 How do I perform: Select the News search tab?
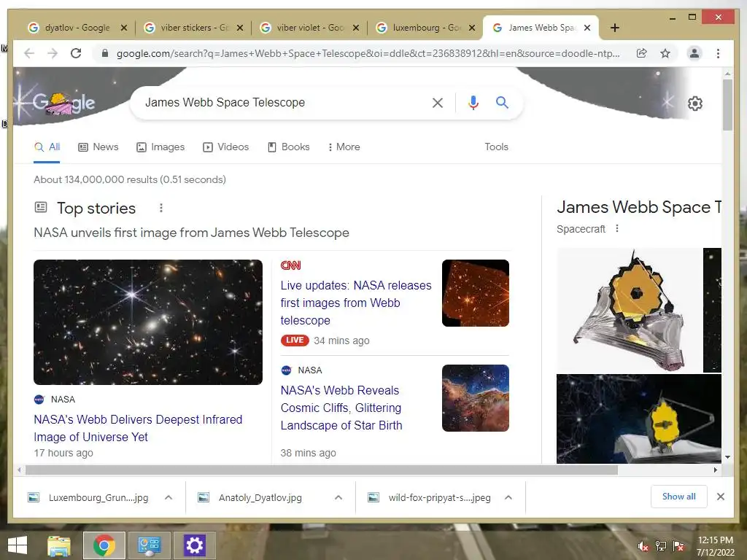click(x=98, y=147)
